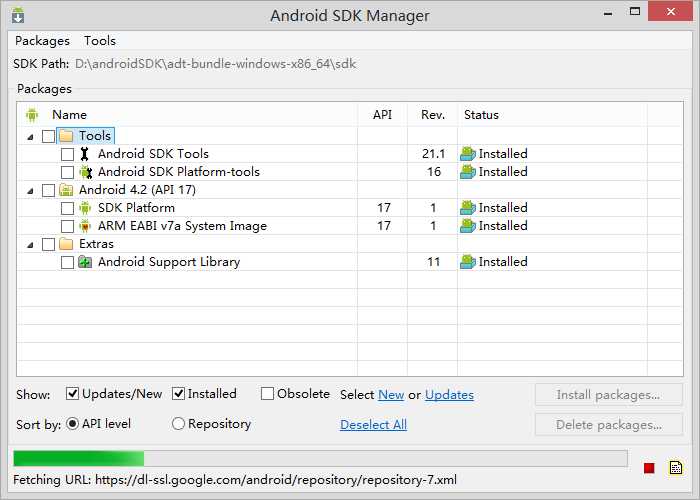Screen dimensions: 700x500
Task: Select the Android 4.2 (API 17) label
Action: point(138,190)
